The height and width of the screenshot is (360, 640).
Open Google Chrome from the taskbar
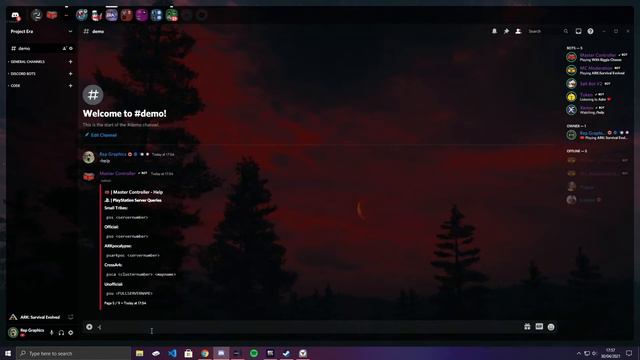pos(205,353)
